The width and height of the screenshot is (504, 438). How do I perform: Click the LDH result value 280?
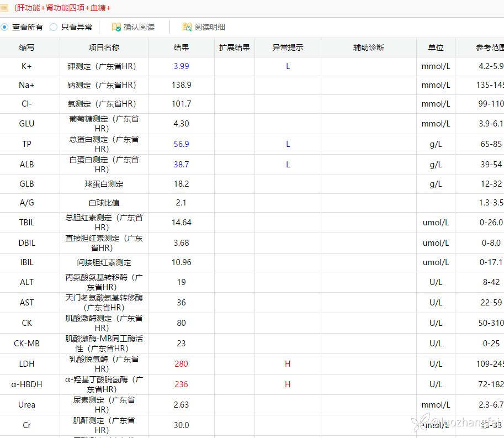[x=181, y=364]
